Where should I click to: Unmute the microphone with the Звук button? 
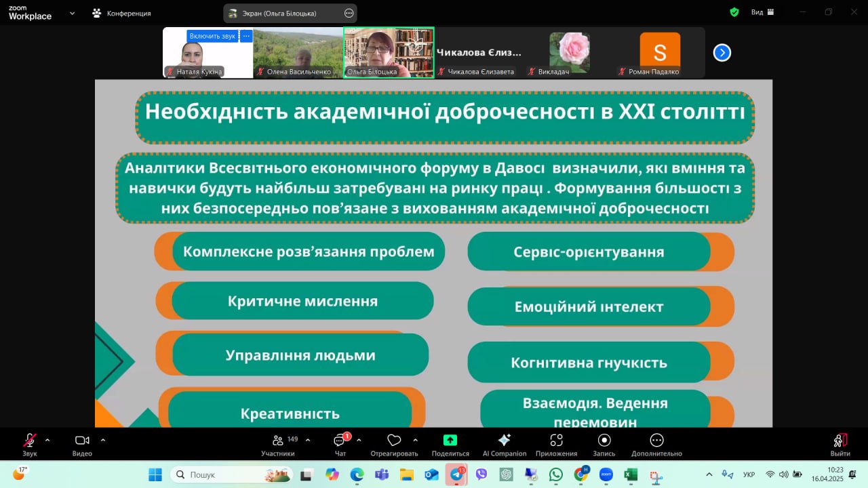pos(30,444)
